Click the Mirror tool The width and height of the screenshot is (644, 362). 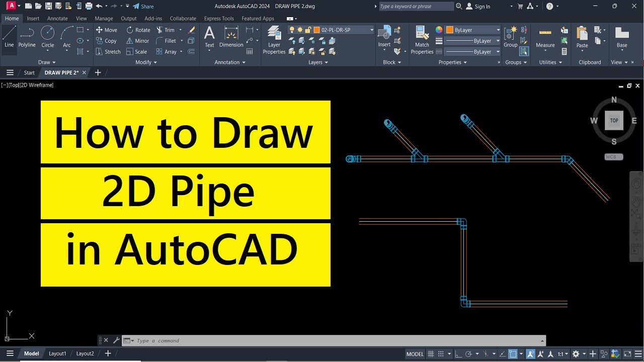[138, 41]
